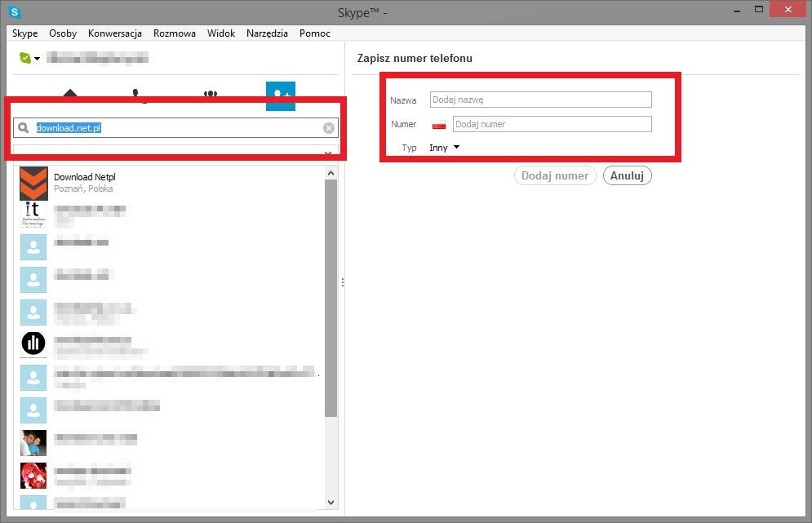The width and height of the screenshot is (812, 523).
Task: Focus the 'Dodaj numer' phone field
Action: (x=552, y=124)
